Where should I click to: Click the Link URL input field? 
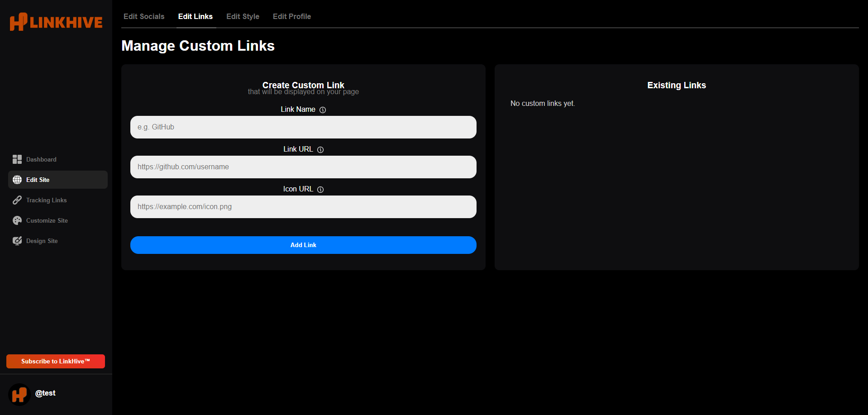303,167
